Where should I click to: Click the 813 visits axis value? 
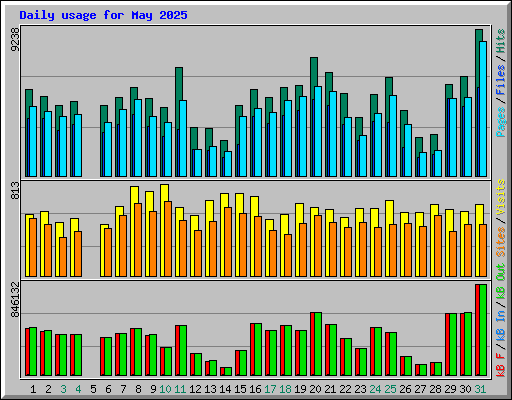tap(15, 191)
